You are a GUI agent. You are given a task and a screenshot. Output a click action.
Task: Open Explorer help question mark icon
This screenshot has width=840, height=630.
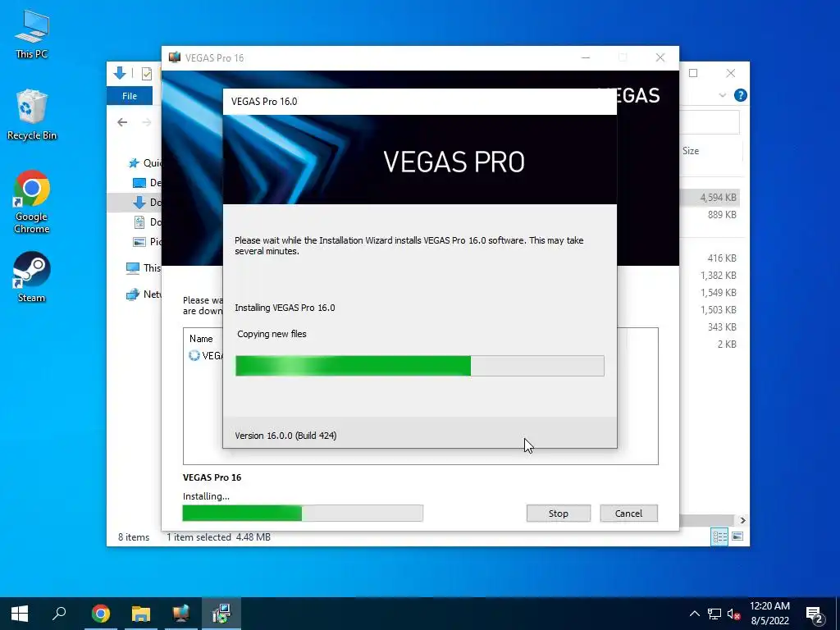tap(741, 95)
